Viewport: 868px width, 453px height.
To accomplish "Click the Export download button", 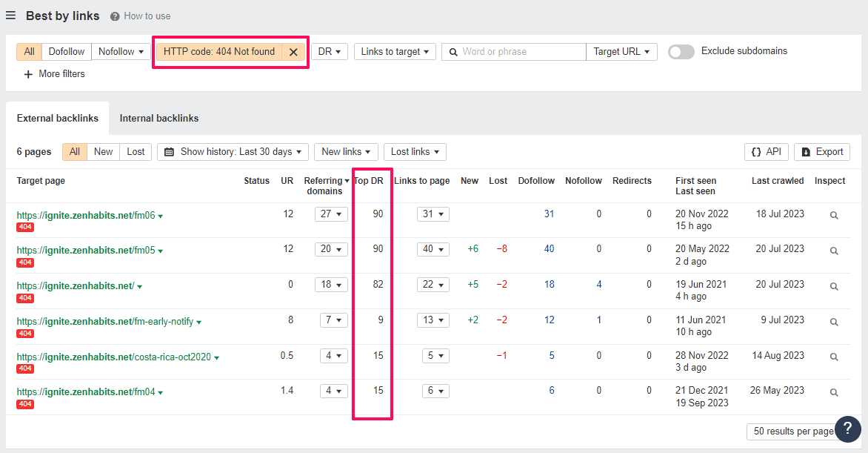I will [x=822, y=152].
